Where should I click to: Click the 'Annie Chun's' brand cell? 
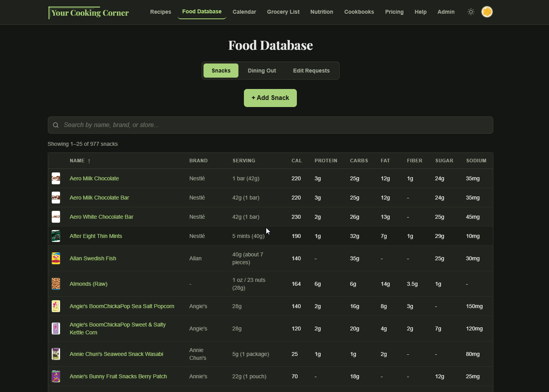pyautogui.click(x=198, y=354)
